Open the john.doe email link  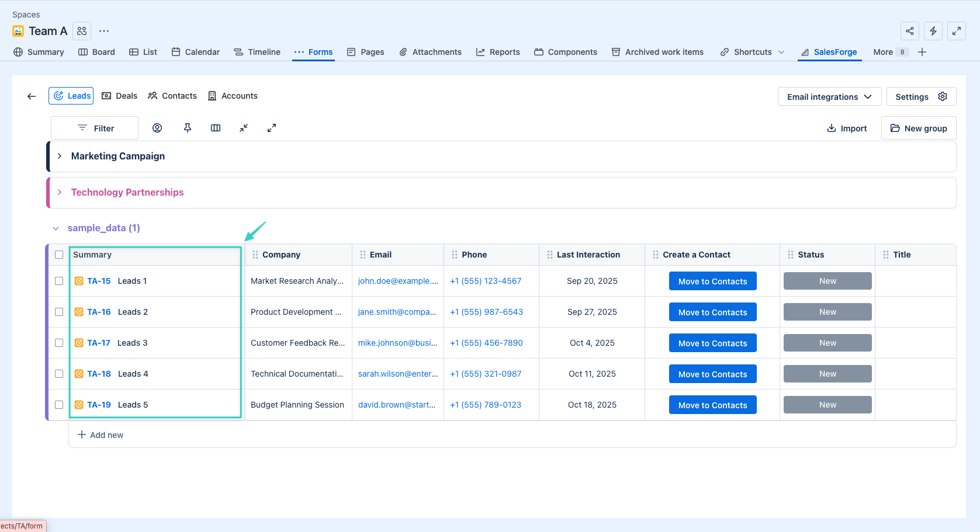point(397,281)
